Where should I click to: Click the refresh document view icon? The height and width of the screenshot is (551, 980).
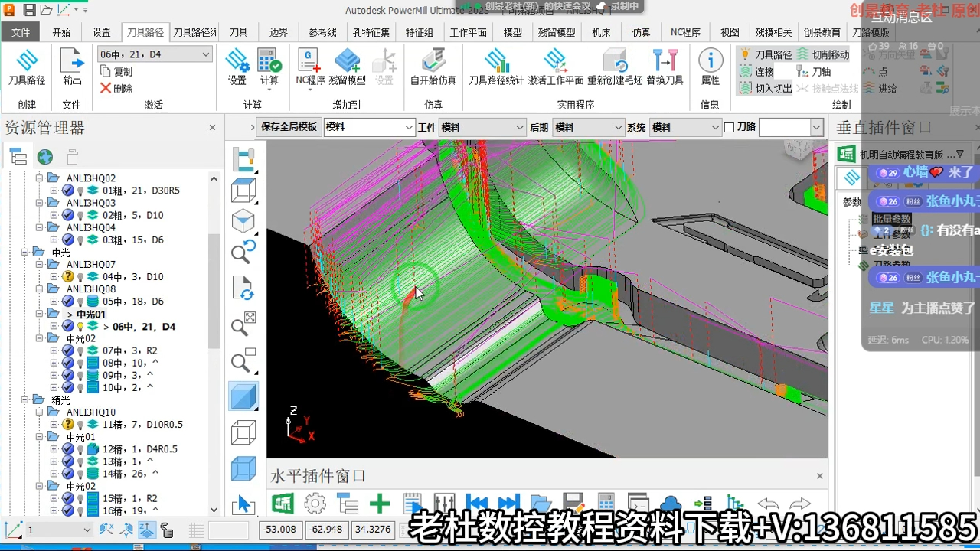tap(243, 289)
